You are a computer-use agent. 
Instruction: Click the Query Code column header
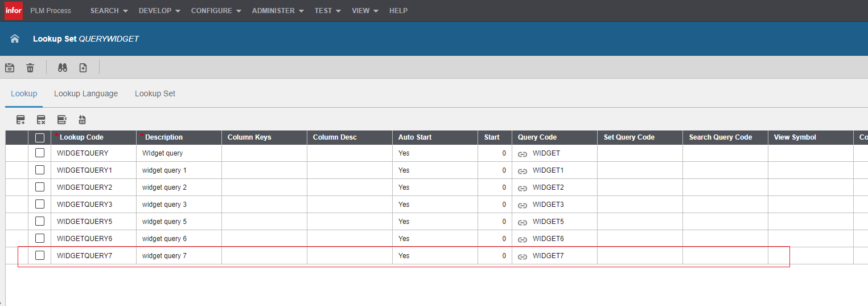click(537, 137)
